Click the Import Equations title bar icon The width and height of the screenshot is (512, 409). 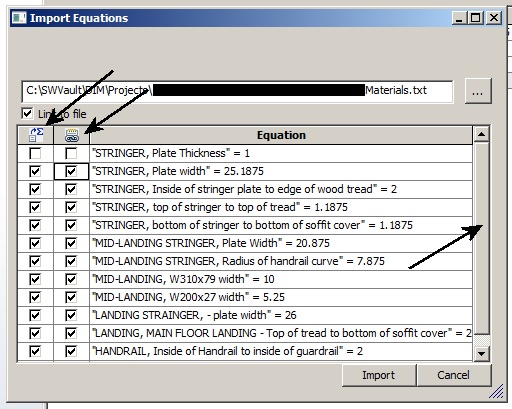point(19,18)
